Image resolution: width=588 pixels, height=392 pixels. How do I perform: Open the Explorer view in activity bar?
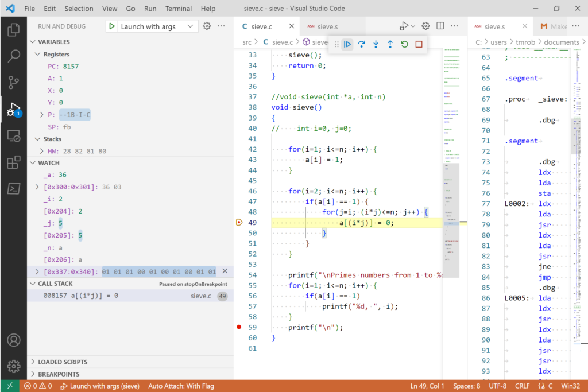coord(14,29)
